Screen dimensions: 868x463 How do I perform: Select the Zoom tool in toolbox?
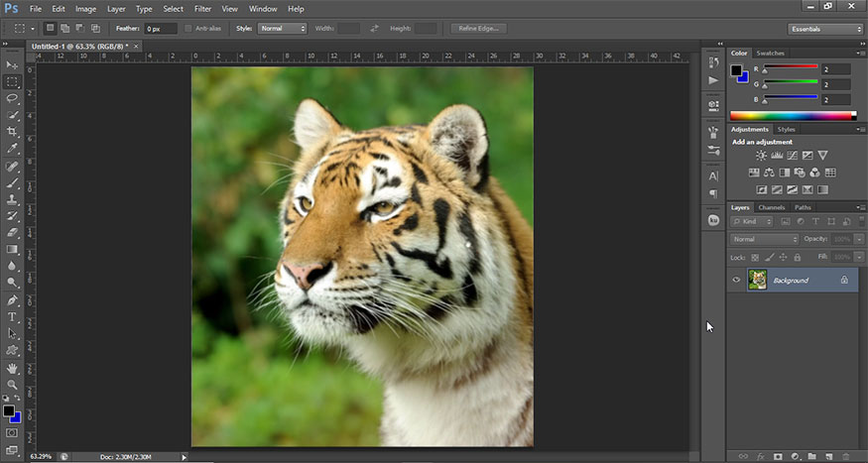pyautogui.click(x=12, y=385)
